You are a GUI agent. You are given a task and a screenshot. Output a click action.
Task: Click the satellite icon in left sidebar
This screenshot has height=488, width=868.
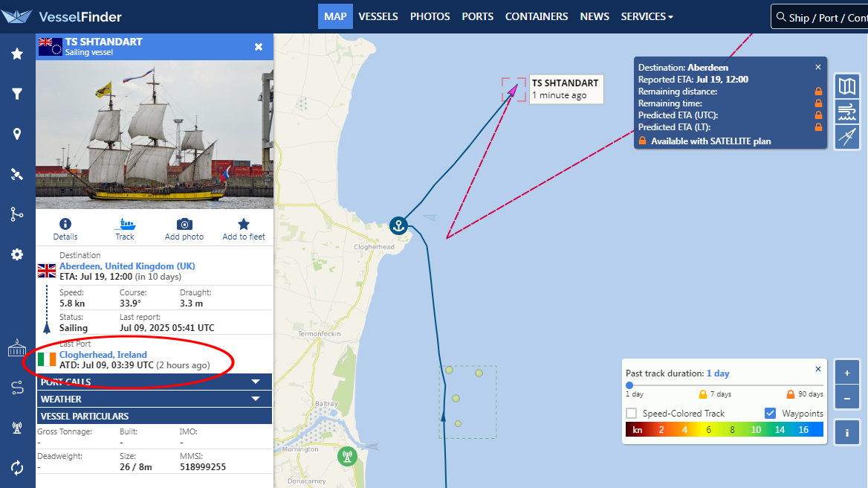tap(17, 175)
